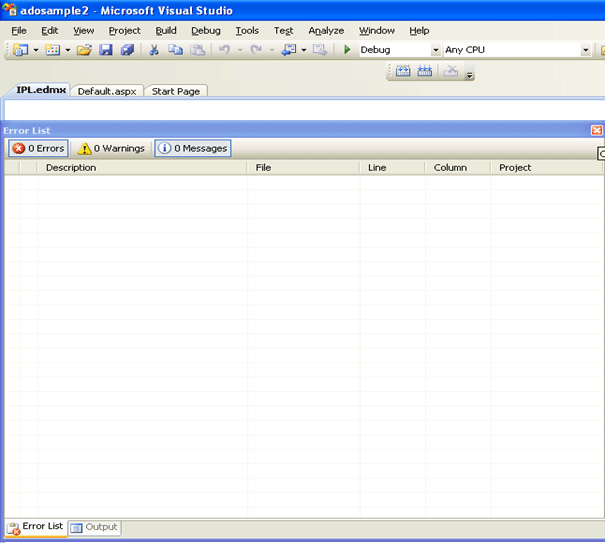Open the View menu
605x543 pixels.
pyautogui.click(x=84, y=30)
